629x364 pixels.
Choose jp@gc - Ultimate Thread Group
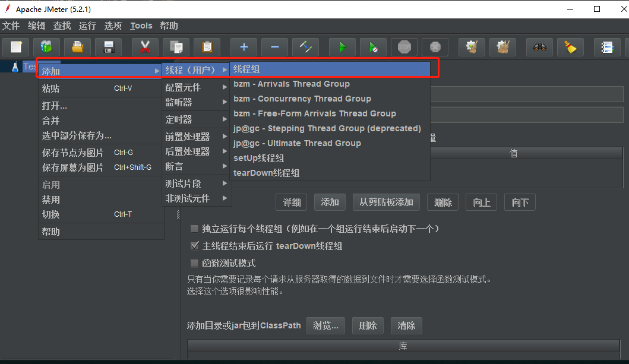pos(330,143)
